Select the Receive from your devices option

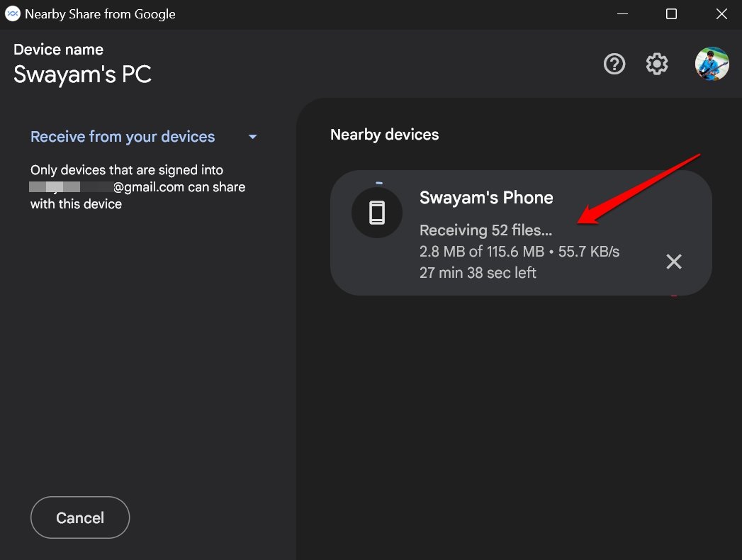(122, 136)
